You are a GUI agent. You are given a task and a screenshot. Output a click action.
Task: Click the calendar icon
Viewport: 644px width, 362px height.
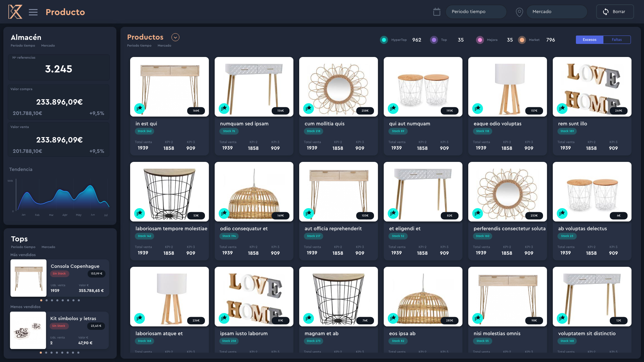point(436,12)
